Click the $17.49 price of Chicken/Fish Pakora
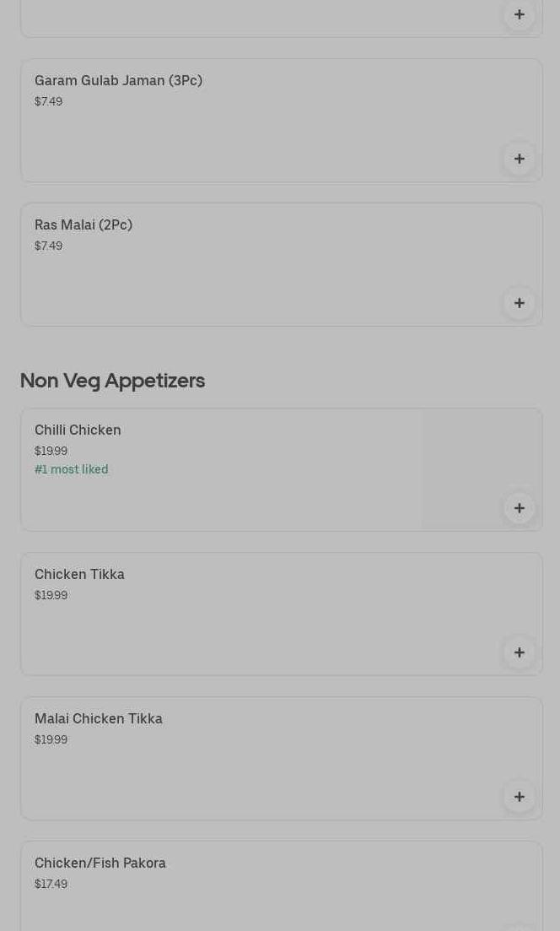 51,884
